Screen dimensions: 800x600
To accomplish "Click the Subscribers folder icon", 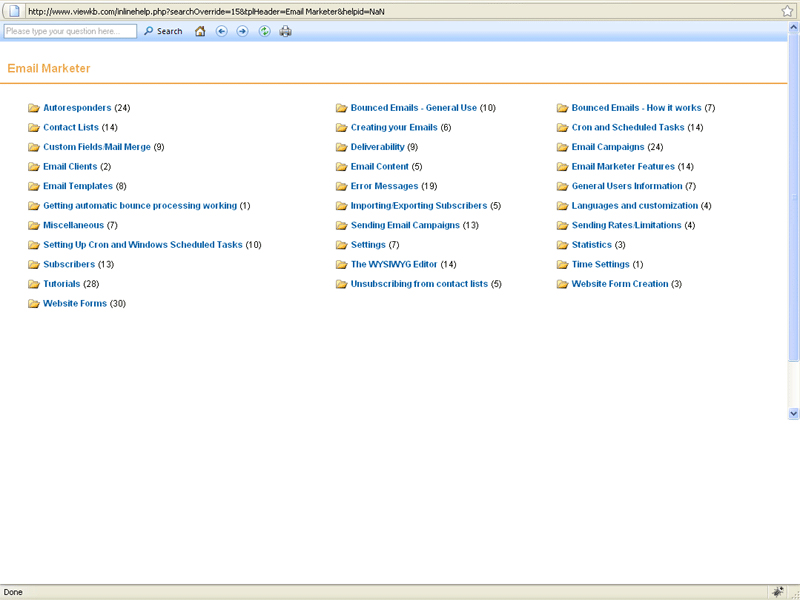I will point(34,264).
